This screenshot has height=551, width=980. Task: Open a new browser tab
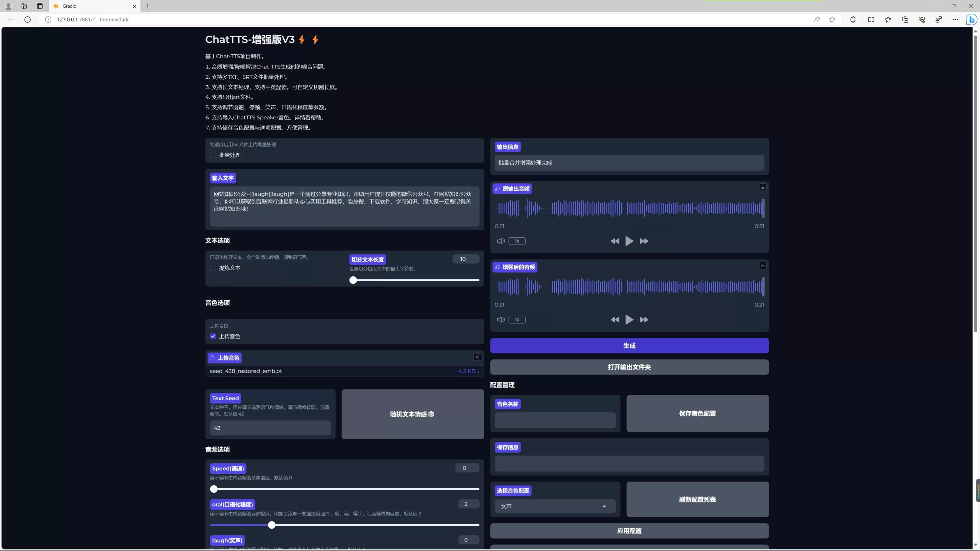click(x=147, y=6)
